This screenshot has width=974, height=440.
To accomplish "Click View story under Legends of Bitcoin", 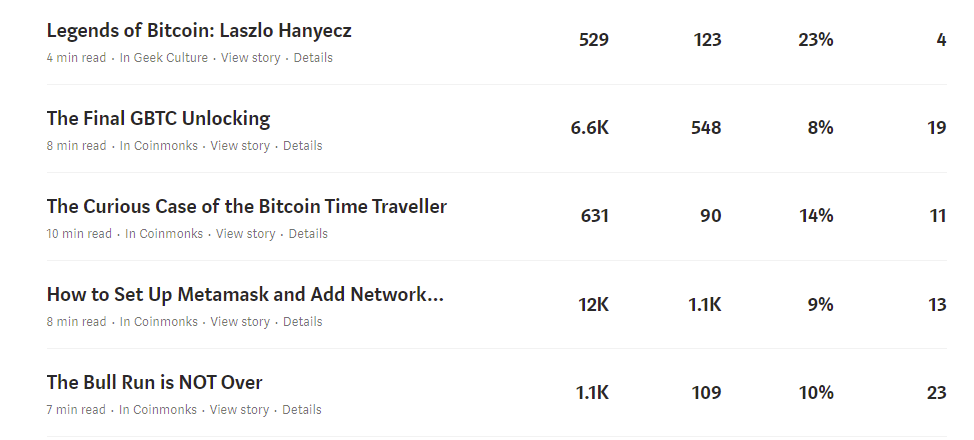I will (x=250, y=58).
